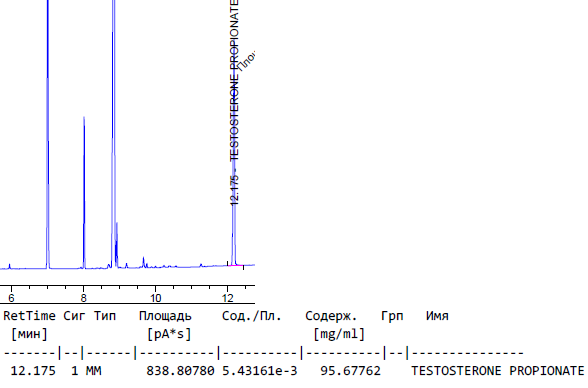Viewport: 588px width, 388px height.
Task: Click the slanted Пло area annotation
Action: [247, 61]
